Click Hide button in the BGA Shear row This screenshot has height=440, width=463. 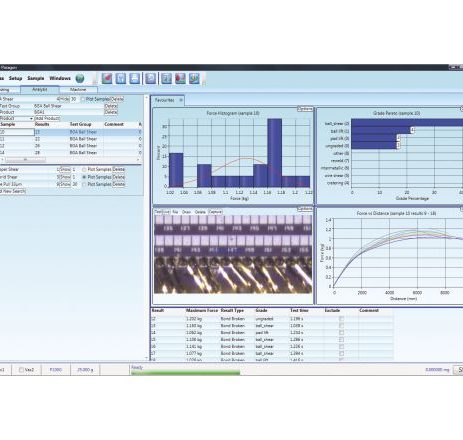[64, 99]
